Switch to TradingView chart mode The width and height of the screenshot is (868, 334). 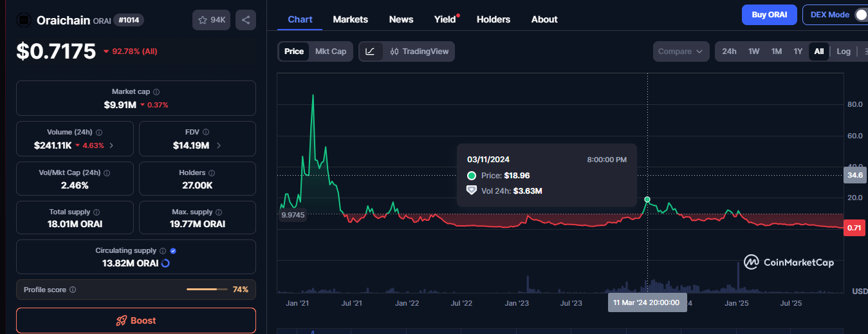click(x=420, y=51)
